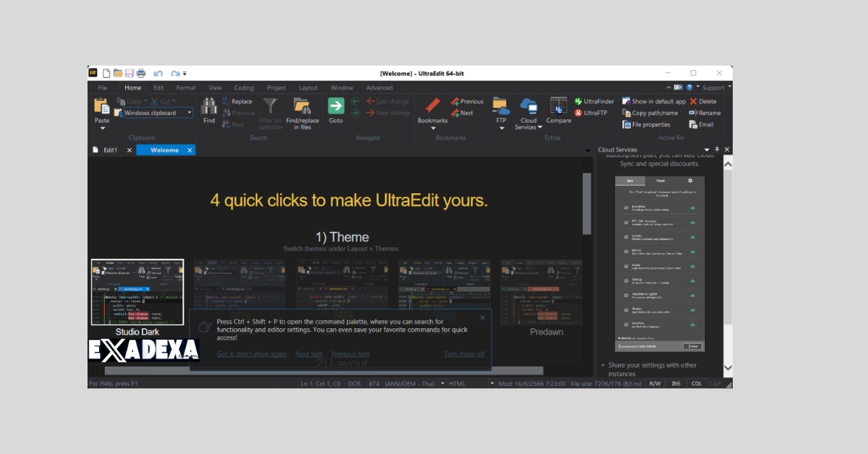This screenshot has height=454, width=868.
Task: Click the Goto navigation icon
Action: click(335, 106)
